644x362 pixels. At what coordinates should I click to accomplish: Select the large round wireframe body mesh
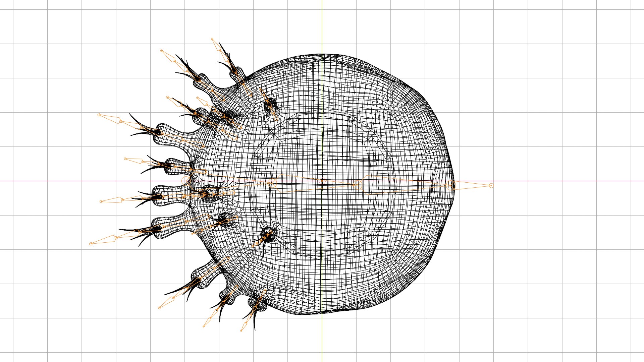tap(322, 184)
